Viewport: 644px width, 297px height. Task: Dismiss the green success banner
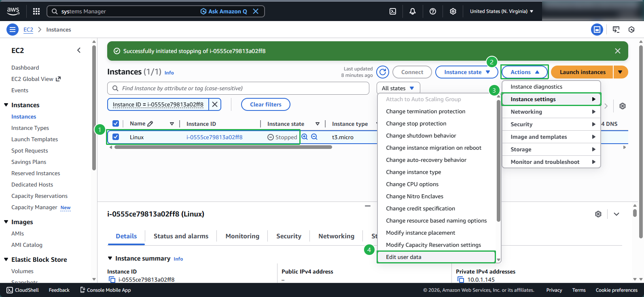click(x=617, y=51)
